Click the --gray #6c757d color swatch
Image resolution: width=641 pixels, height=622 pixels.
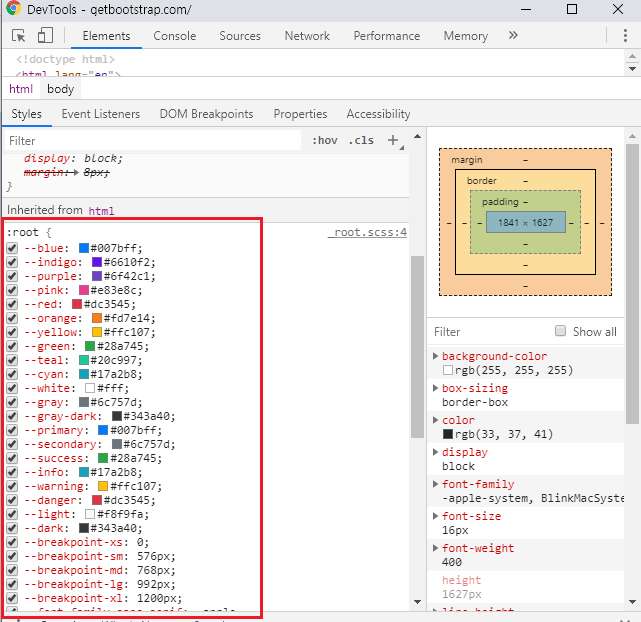coord(84,402)
